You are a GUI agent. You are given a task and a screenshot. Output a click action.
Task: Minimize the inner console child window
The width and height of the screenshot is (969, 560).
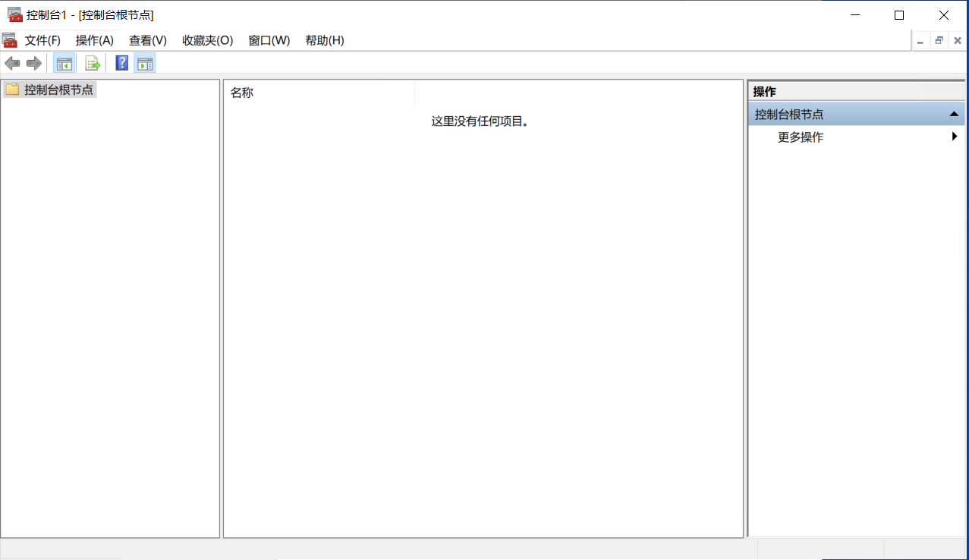pyautogui.click(x=921, y=41)
